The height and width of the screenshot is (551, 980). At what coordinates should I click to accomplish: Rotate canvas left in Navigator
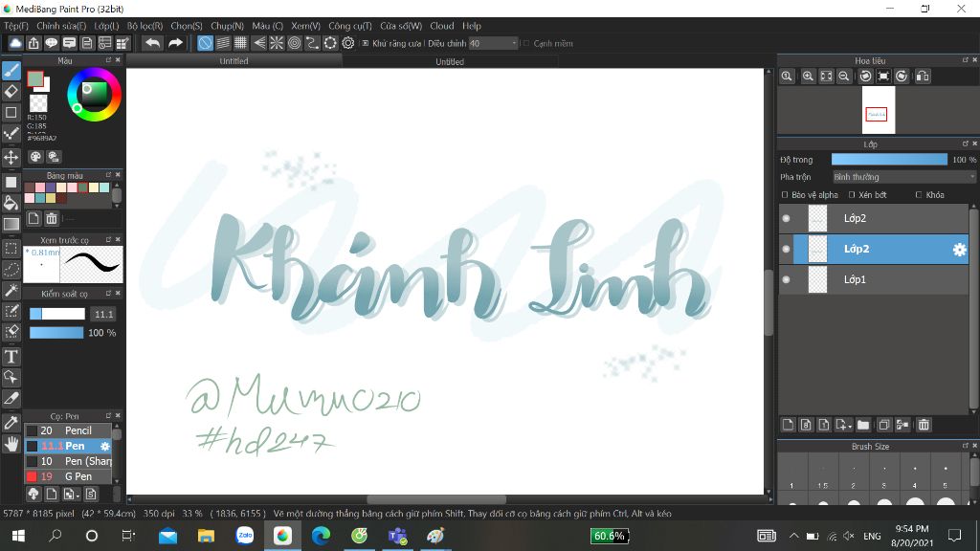coord(865,77)
